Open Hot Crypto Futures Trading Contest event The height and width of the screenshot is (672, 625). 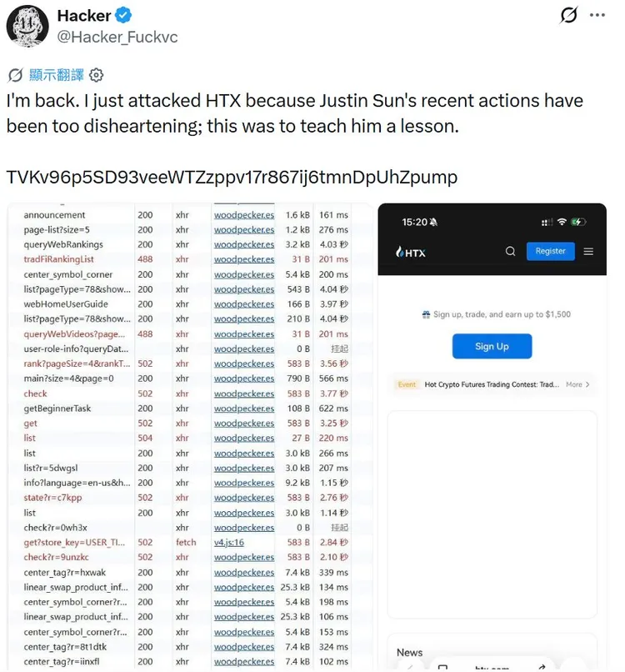click(x=492, y=384)
